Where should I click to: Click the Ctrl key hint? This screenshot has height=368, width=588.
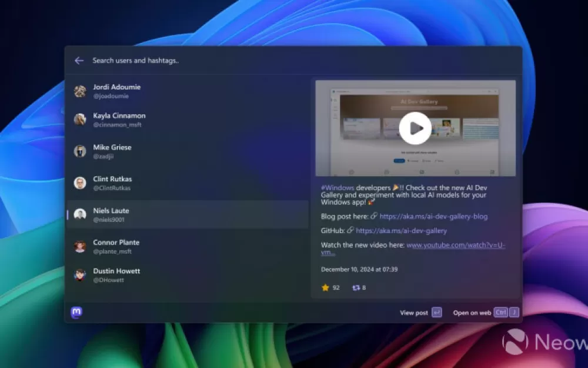(x=500, y=313)
